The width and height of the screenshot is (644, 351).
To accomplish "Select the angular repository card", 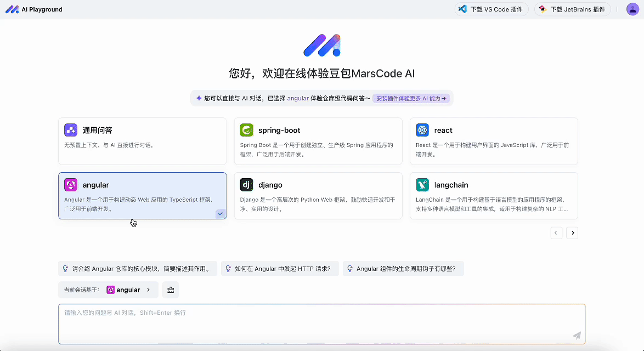I will click(142, 196).
